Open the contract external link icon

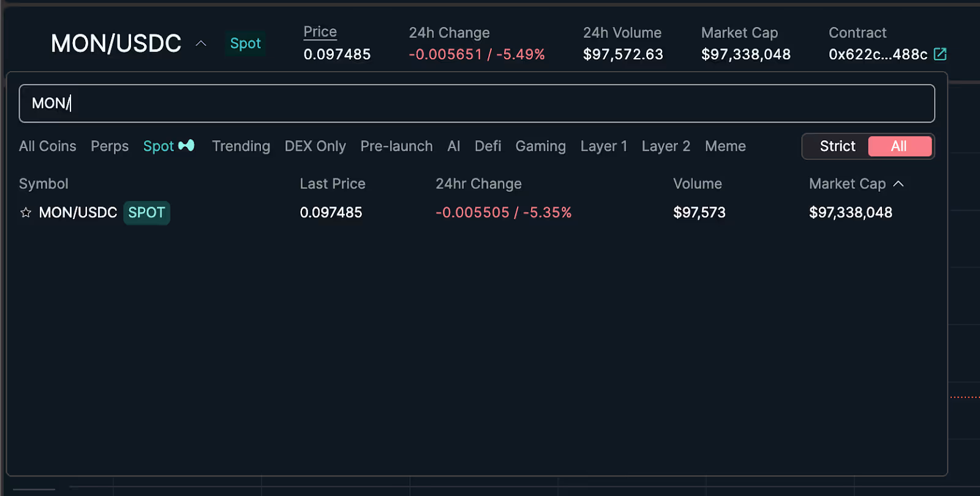940,54
